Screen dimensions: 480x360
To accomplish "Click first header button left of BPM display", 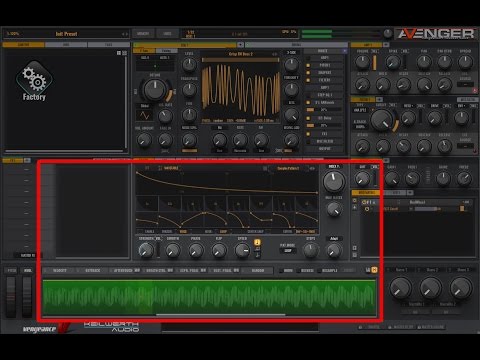I will pyautogui.click(x=143, y=34).
